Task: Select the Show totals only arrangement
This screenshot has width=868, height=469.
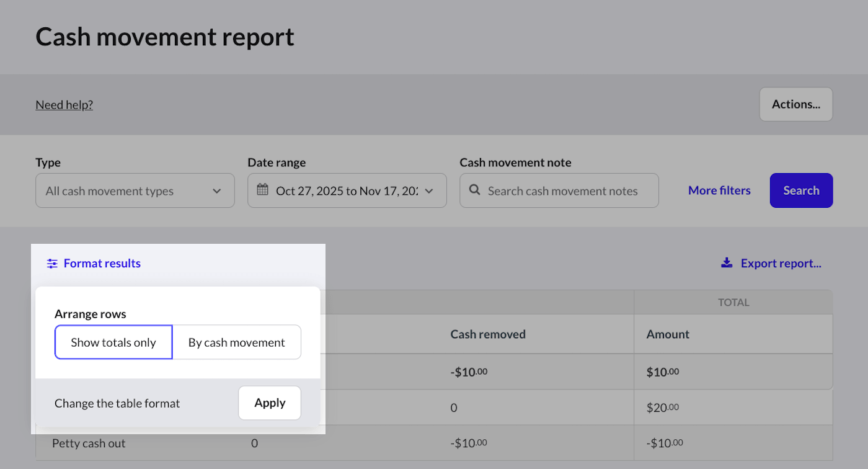Action: click(113, 342)
